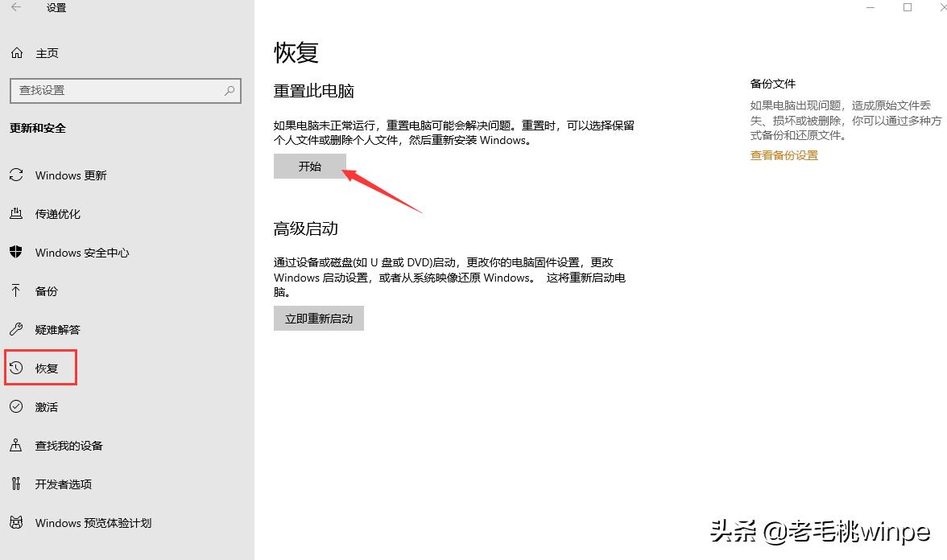This screenshot has width=947, height=560.
Task: Open 备份 using its up-arrow icon
Action: [x=16, y=290]
